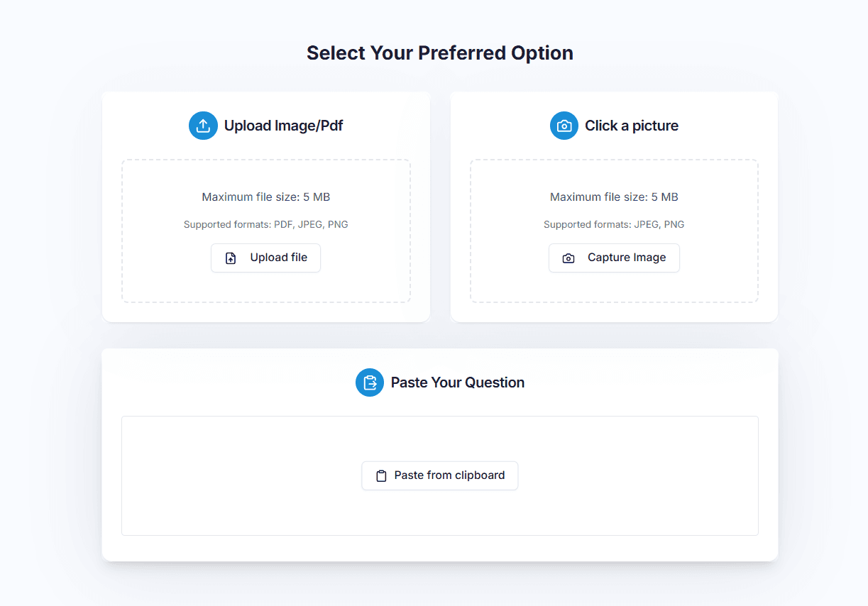Choose Paste from clipboard button
Viewport: 868px width, 606px height.
[x=440, y=475]
